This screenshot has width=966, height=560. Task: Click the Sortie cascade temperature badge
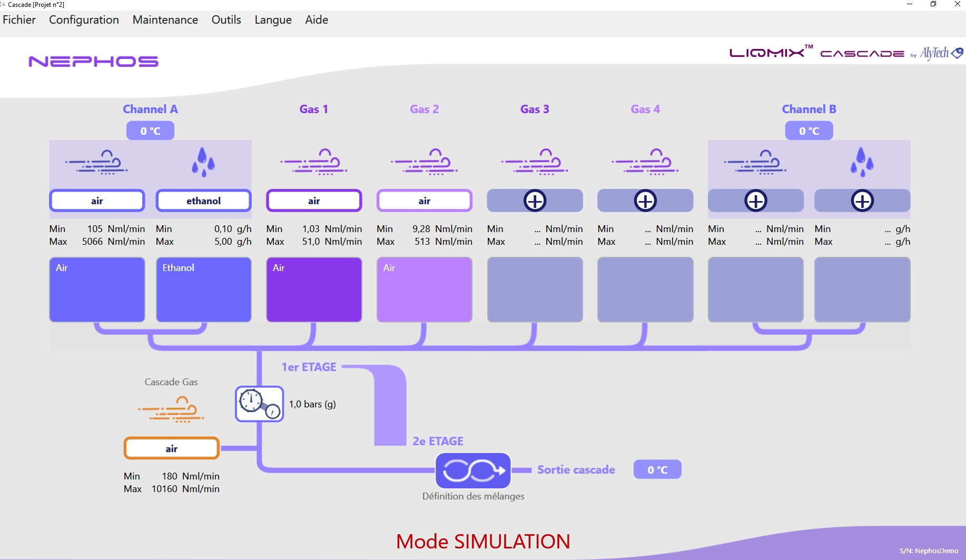click(x=657, y=469)
